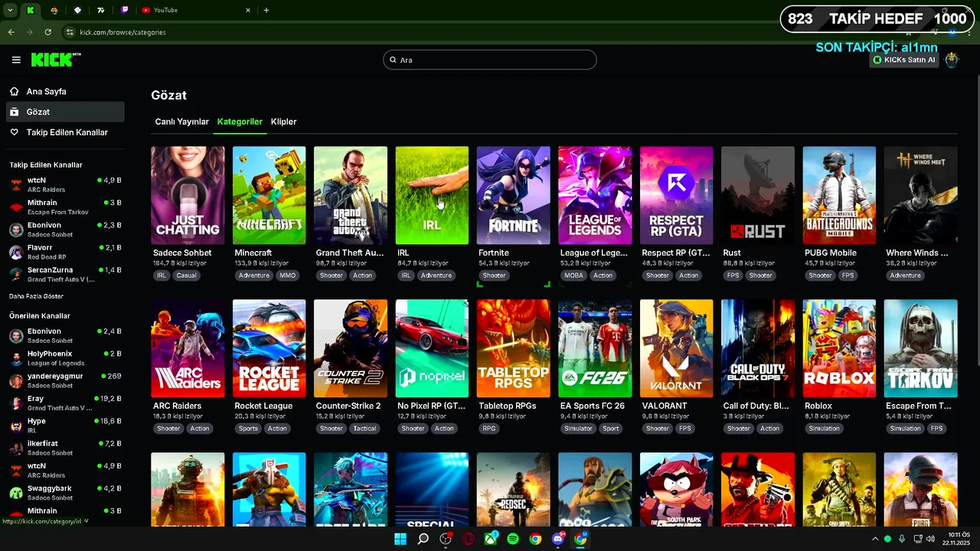Open Spotify from the taskbar
Image resolution: width=980 pixels, height=551 pixels.
click(513, 539)
